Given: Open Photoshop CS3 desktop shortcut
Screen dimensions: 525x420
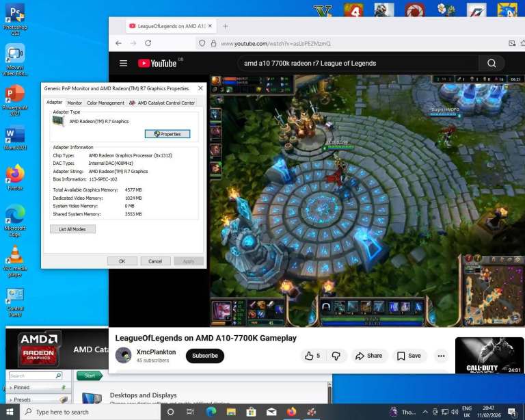Looking at the screenshot, I should [x=15, y=15].
